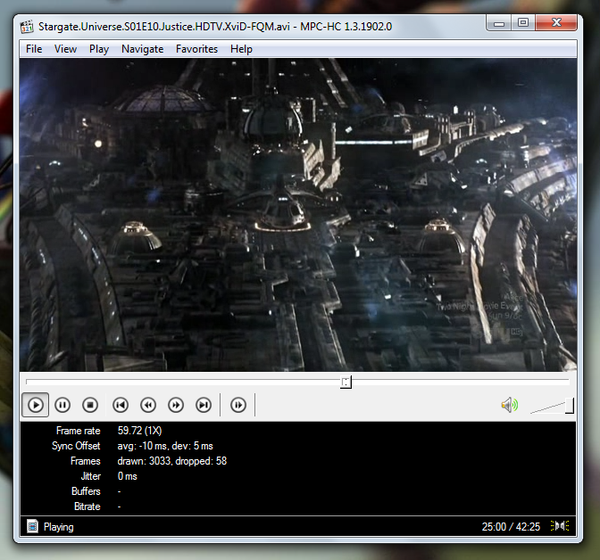This screenshot has height=560, width=600.
Task: Open the File menu
Action: pos(34,49)
